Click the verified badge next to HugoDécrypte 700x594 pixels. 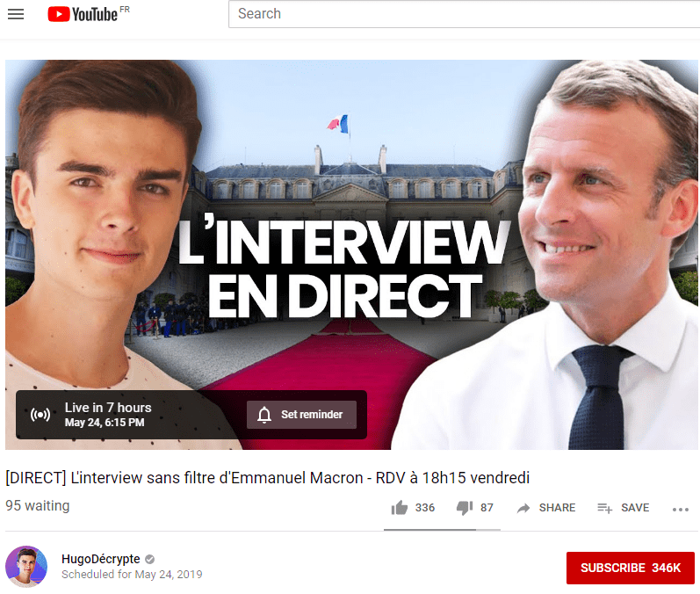(150, 559)
